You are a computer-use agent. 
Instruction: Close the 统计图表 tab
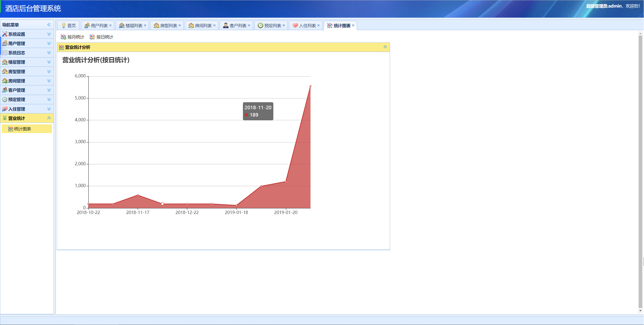point(353,25)
